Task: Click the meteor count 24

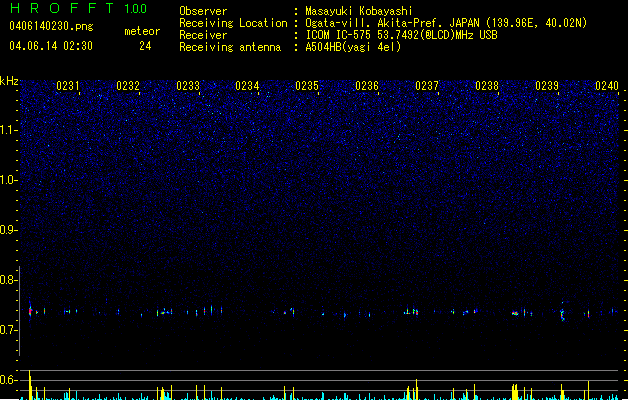Action: pos(145,46)
